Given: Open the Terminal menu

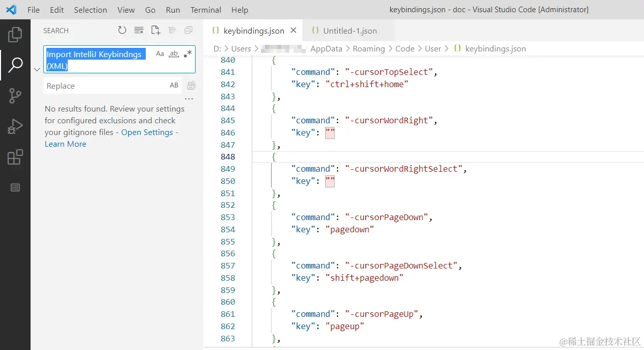Looking at the screenshot, I should coord(206,10).
